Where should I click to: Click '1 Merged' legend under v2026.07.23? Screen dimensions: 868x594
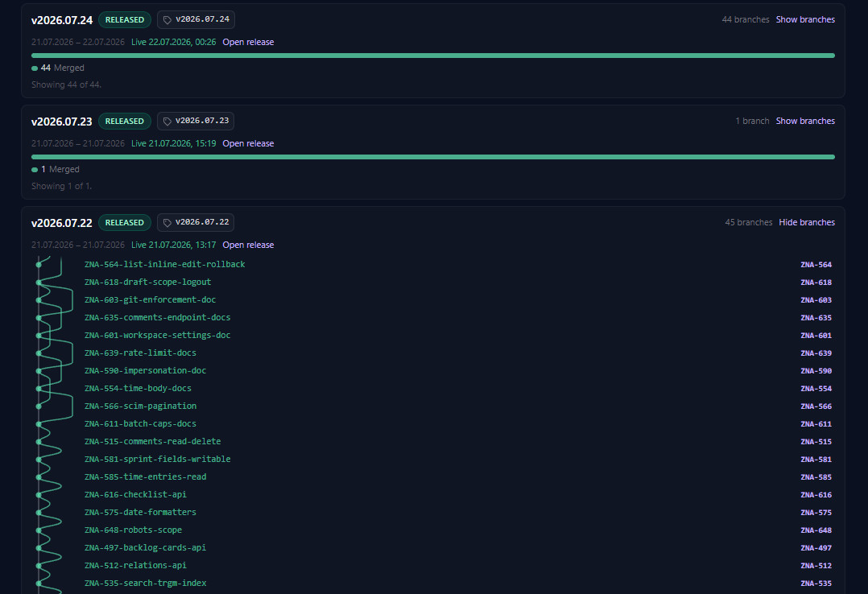[x=56, y=169]
